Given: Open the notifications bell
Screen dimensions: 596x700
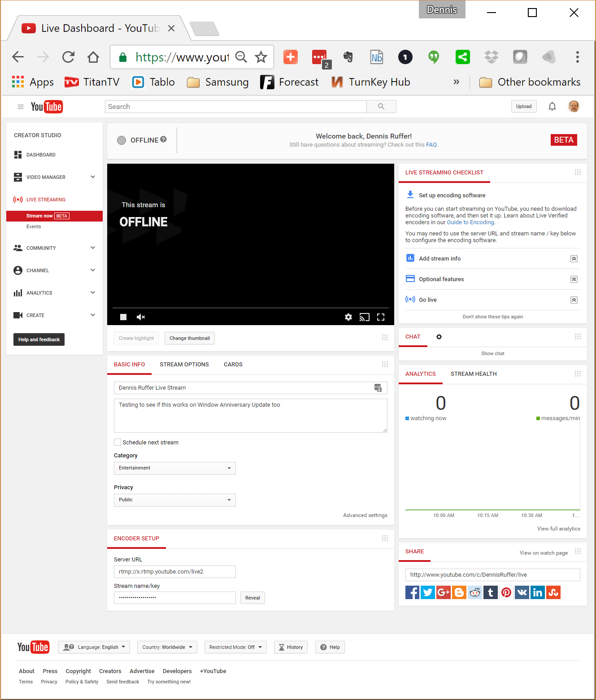Looking at the screenshot, I should (552, 106).
